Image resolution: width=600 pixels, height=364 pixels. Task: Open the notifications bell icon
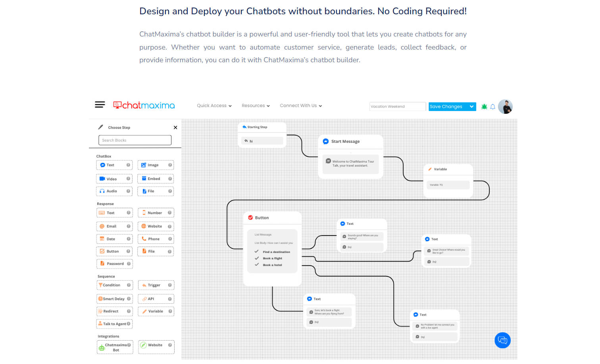coord(493,107)
